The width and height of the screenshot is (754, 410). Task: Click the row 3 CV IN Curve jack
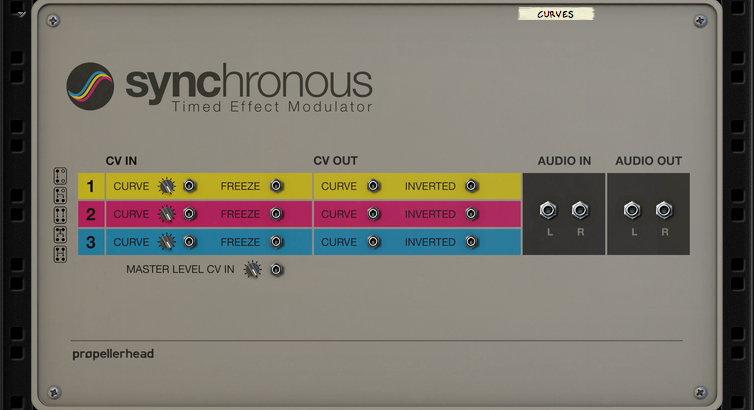(189, 241)
